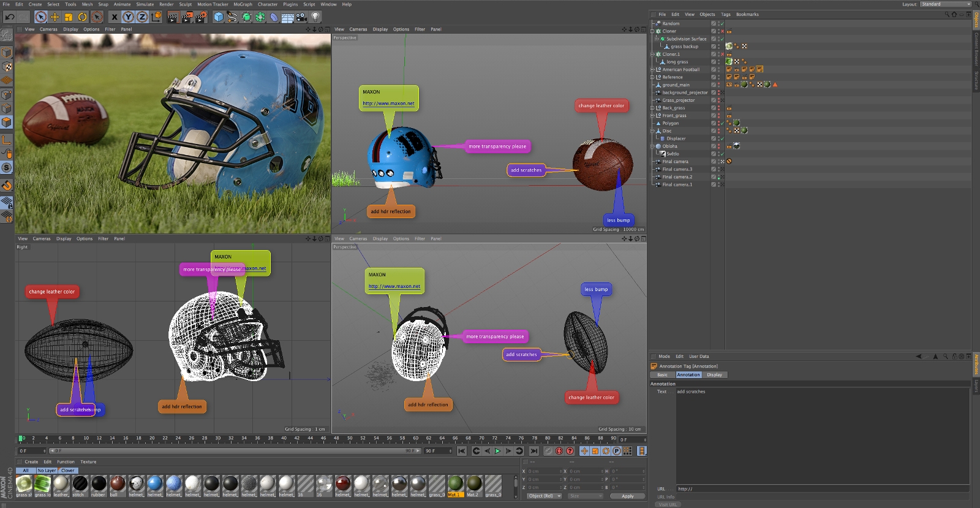Expand the Back_grass object
The height and width of the screenshot is (508, 980).
(652, 108)
